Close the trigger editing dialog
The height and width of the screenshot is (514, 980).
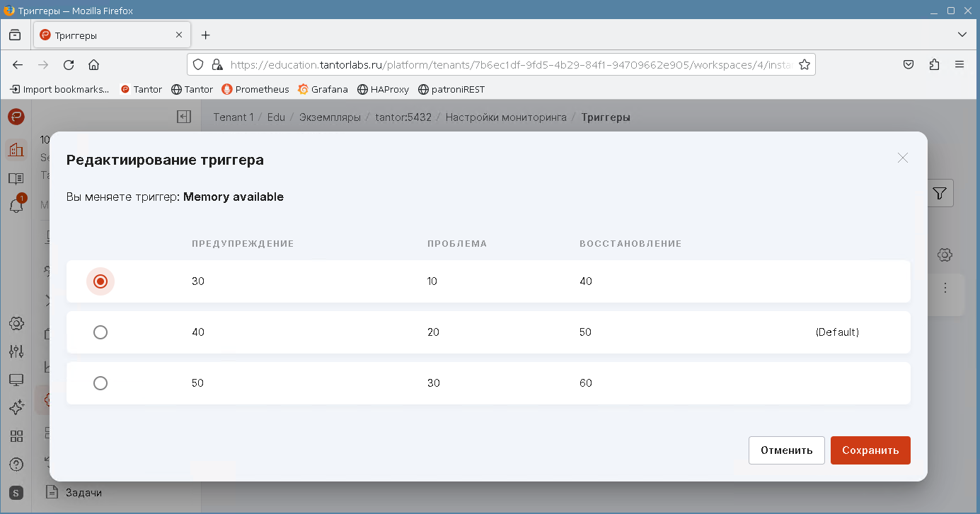tap(902, 158)
